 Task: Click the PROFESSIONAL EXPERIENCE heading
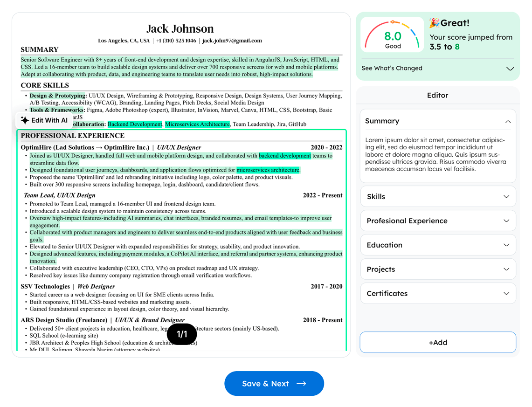tap(73, 136)
